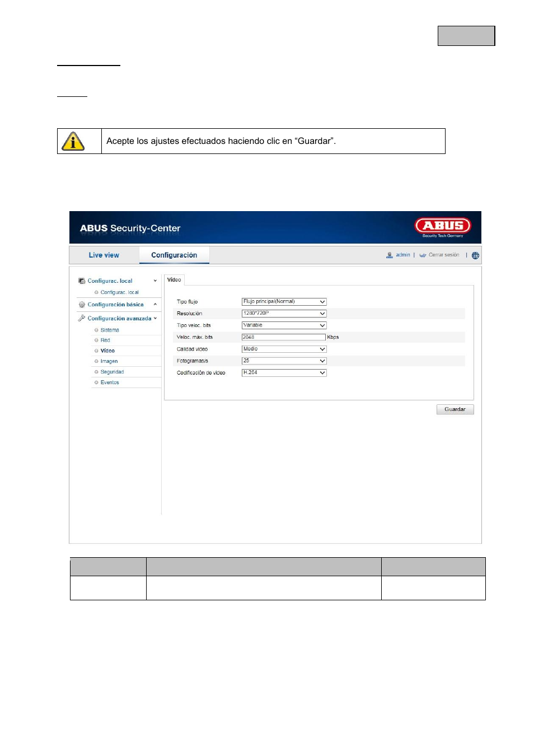Click the Cerrar sesión logout icon
This screenshot has height=756, width=534.
[423, 255]
